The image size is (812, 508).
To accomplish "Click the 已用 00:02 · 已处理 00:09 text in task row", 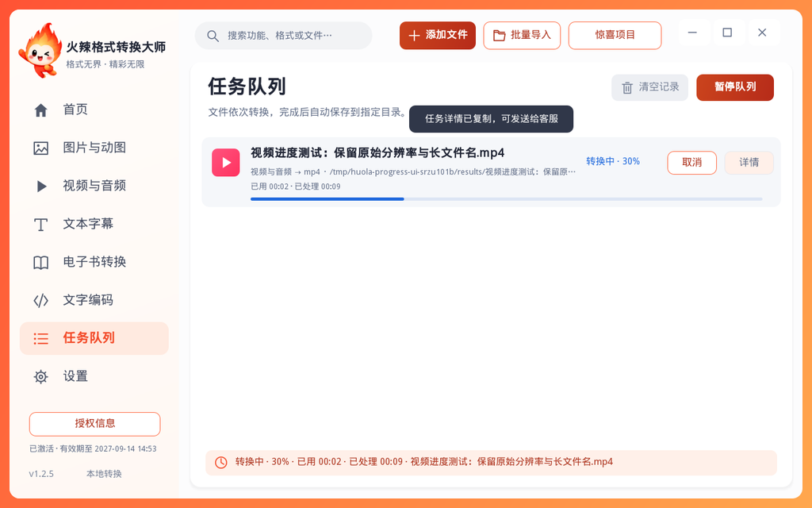I will pos(296,187).
